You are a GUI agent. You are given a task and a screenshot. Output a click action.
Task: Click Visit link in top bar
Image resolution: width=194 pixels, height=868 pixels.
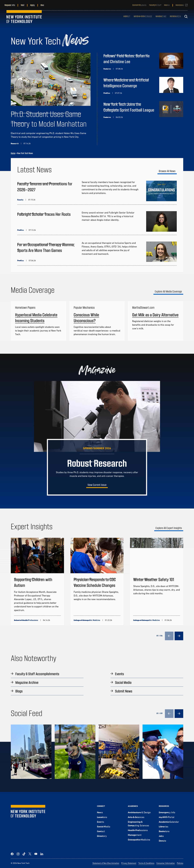23,5
